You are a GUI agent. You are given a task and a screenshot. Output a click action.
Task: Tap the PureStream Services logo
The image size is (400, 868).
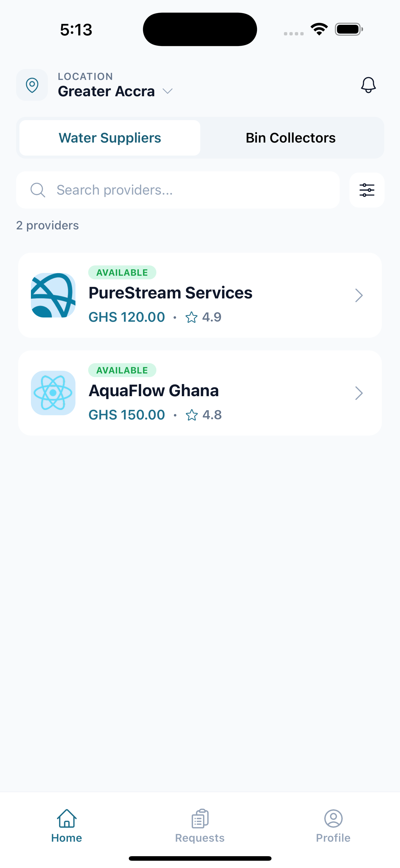click(53, 295)
